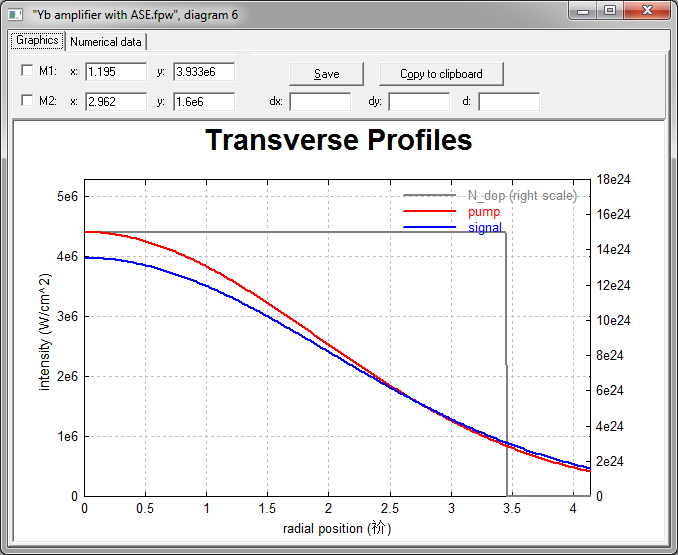Click the M1 x value field
678x555 pixels.
point(116,72)
